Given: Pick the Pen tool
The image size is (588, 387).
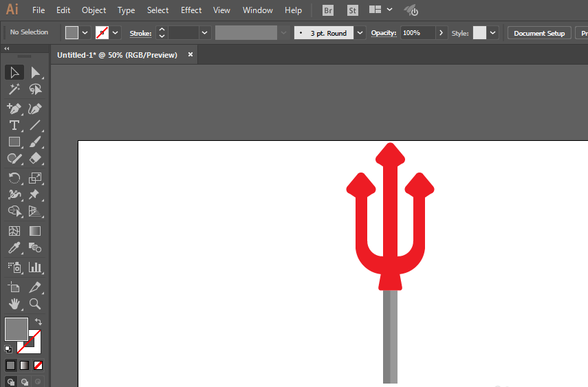Looking at the screenshot, I should point(14,109).
